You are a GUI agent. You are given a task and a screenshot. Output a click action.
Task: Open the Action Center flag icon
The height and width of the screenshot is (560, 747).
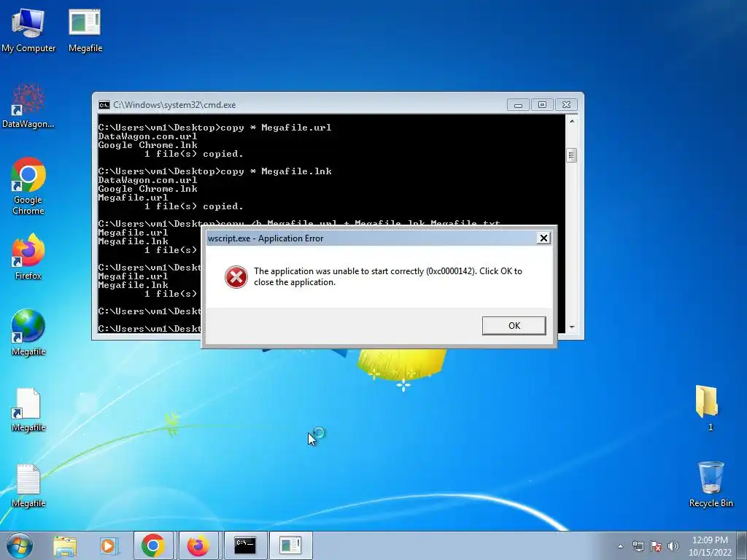pos(656,546)
